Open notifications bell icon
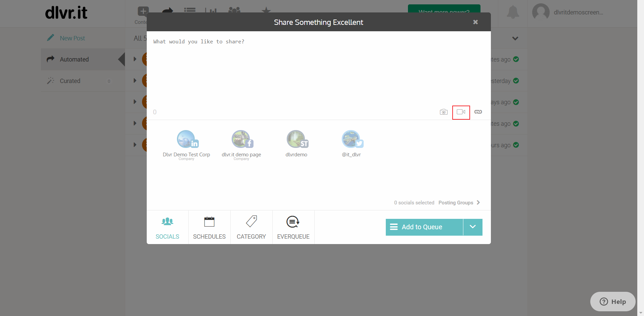The image size is (644, 316). click(x=513, y=12)
